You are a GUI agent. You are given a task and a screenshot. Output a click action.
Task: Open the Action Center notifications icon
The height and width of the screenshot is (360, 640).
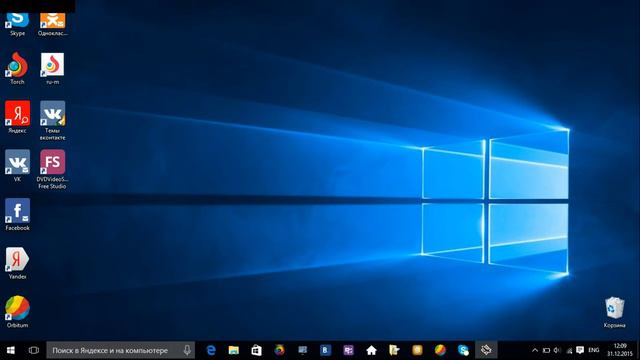coord(580,350)
